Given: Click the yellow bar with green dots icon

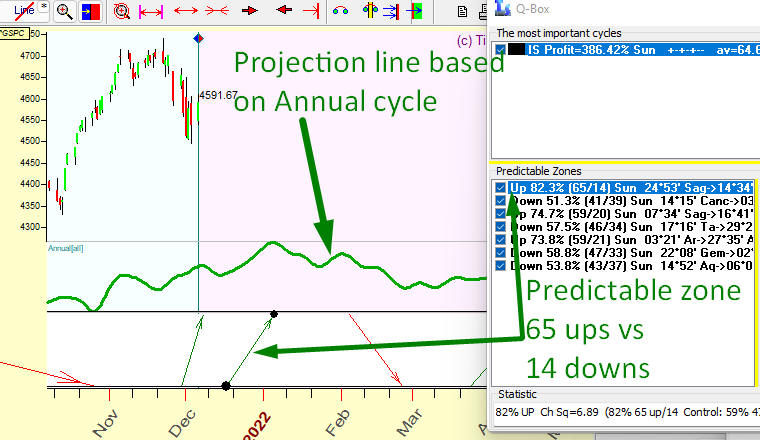Looking at the screenshot, I should 370,10.
